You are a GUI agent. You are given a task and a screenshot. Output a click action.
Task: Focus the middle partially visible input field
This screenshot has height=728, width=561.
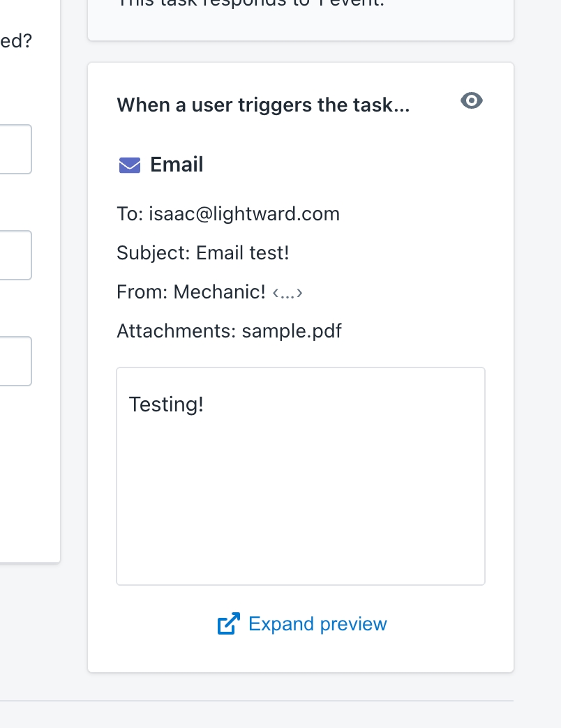[x=15, y=255]
